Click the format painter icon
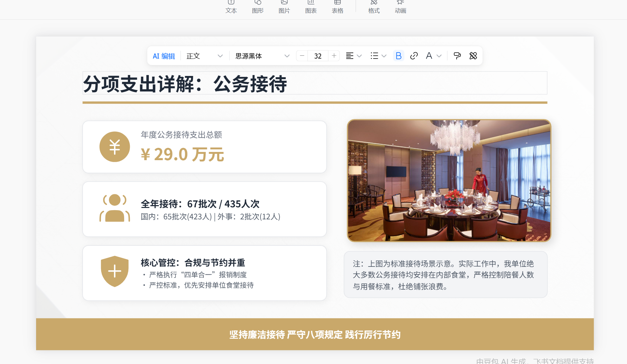627x364 pixels. point(457,56)
